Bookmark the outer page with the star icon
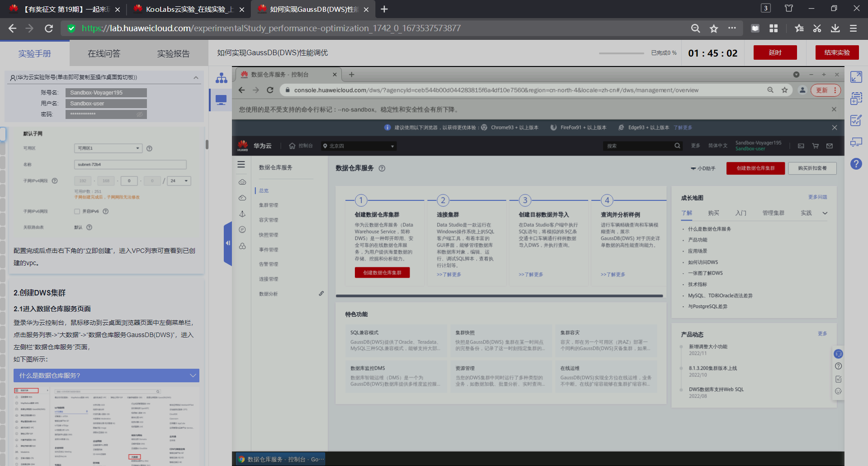This screenshot has height=466, width=868. click(x=714, y=29)
